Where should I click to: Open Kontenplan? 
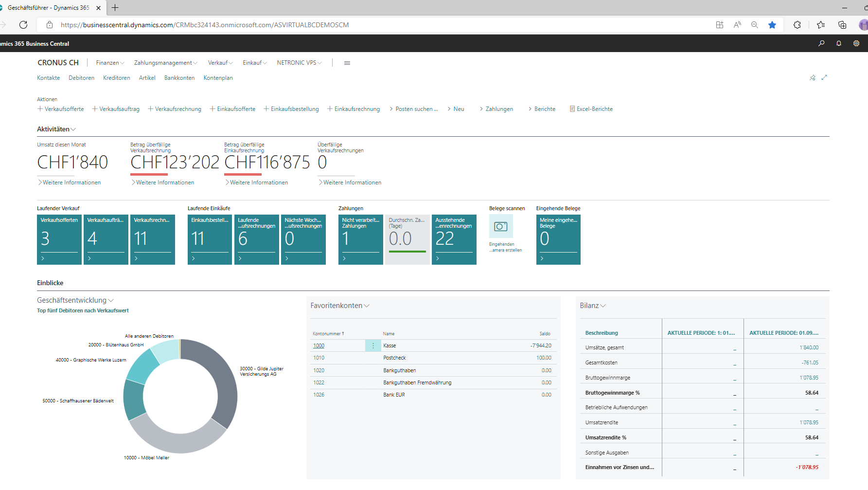218,78
